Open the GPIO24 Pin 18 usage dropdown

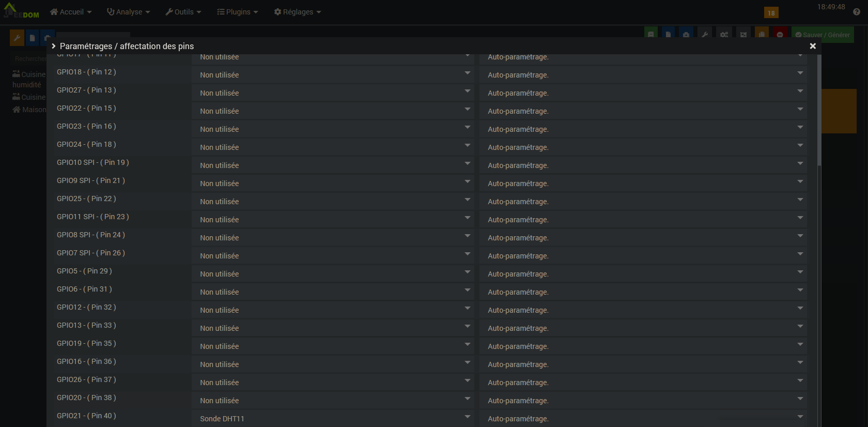333,147
